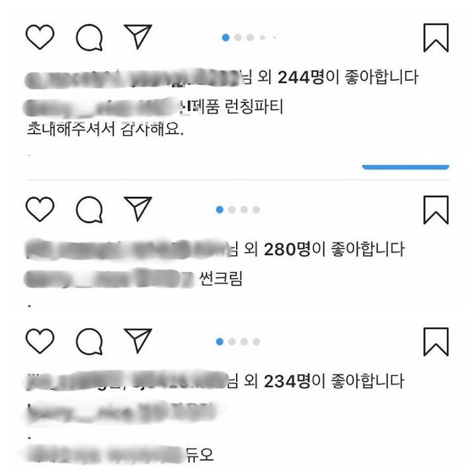Open the 신제품 런칭파티 caption text
Viewport: 476px width, 476px height.
(x=231, y=106)
